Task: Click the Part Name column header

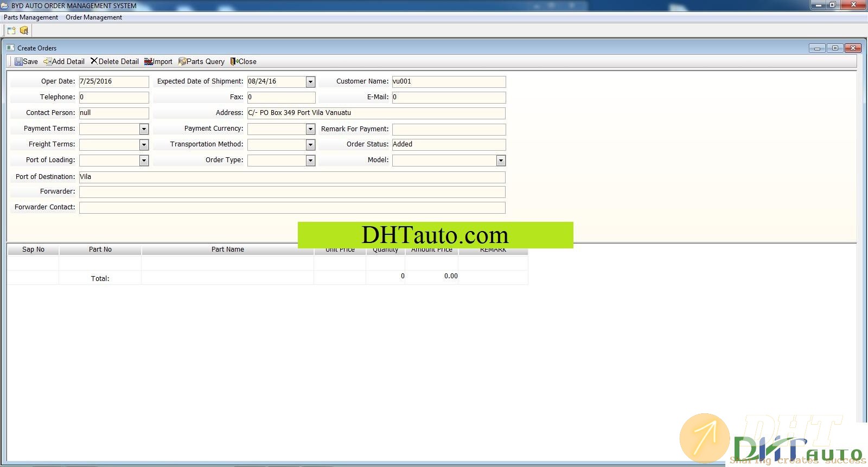Action: pyautogui.click(x=228, y=250)
